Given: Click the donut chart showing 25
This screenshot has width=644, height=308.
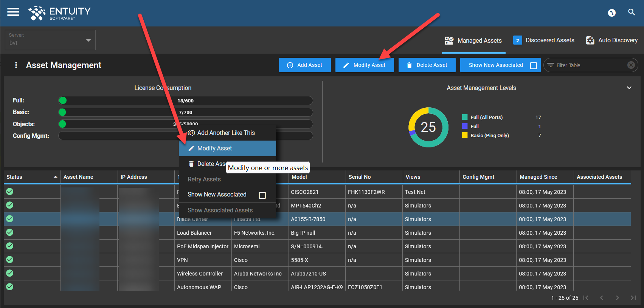Looking at the screenshot, I should pos(428,127).
